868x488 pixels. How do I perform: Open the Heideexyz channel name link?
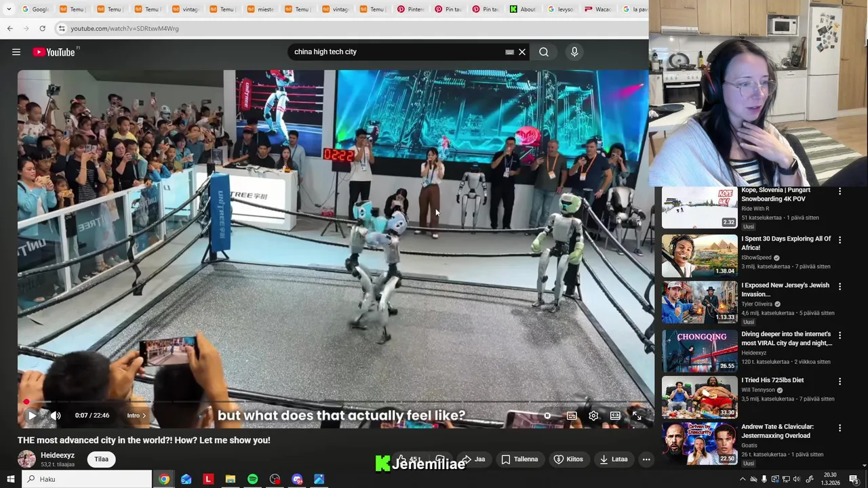coord(58,455)
